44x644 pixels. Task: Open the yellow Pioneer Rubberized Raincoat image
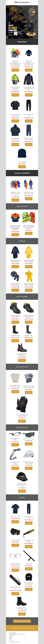(29, 252)
